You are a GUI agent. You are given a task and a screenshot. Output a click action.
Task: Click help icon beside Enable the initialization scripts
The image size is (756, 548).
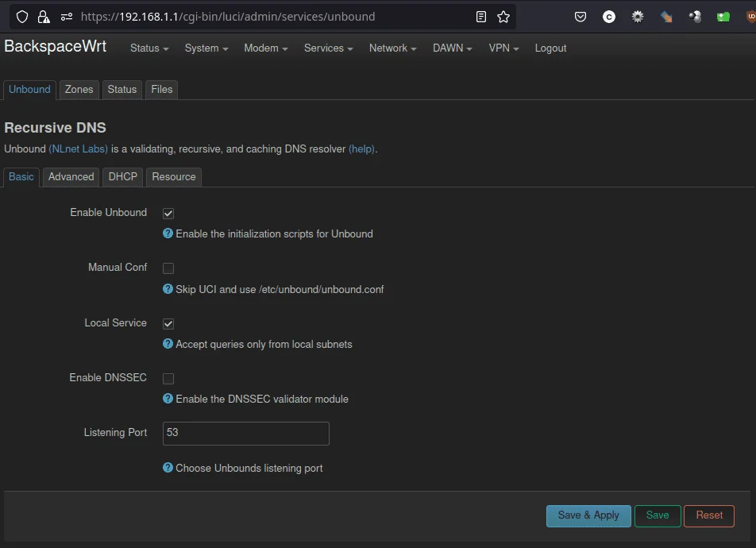168,233
